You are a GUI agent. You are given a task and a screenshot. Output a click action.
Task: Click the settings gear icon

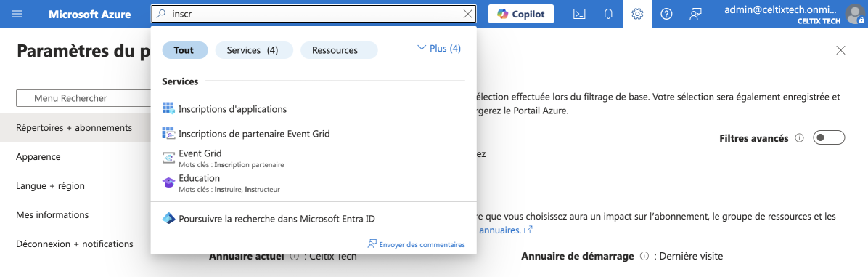[637, 14]
